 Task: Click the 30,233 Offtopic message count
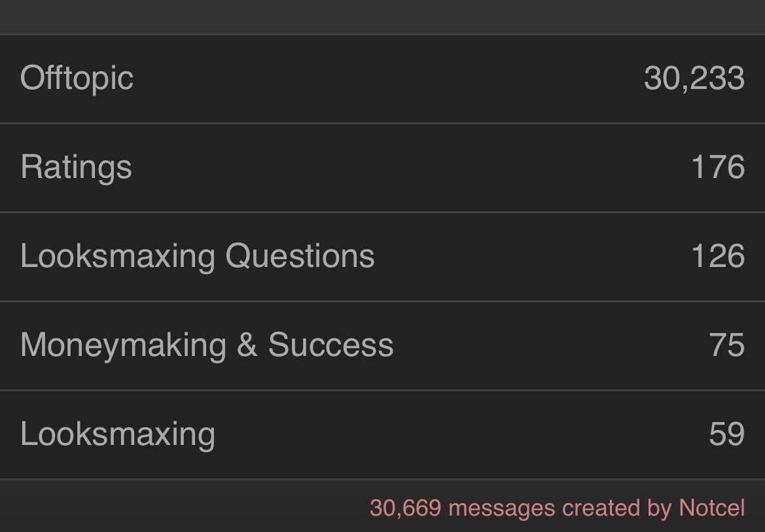[694, 79]
